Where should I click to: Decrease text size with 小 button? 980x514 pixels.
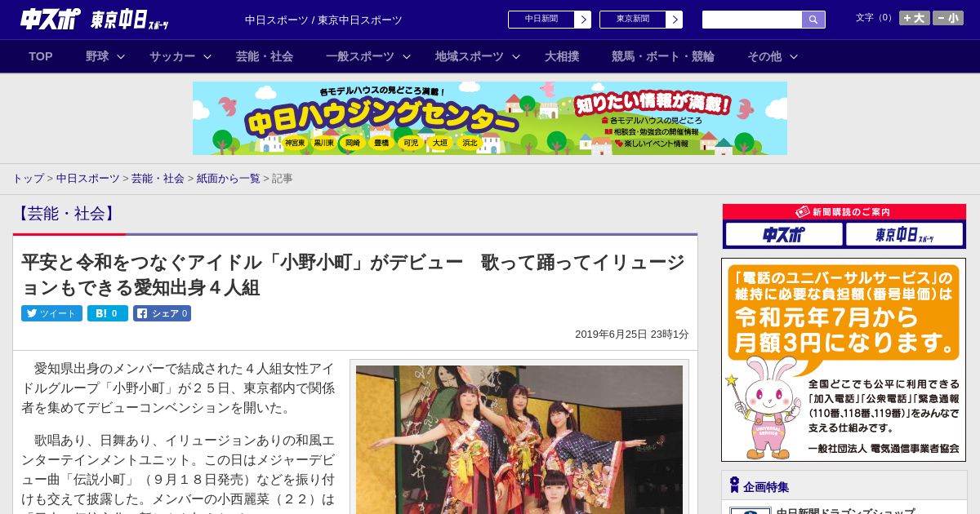(x=948, y=18)
